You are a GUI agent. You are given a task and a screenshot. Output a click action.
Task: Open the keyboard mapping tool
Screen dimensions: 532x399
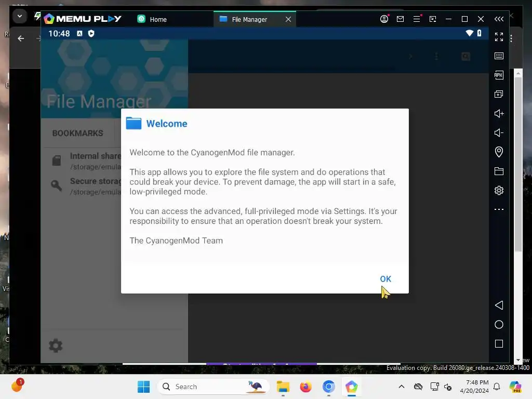tap(499, 56)
